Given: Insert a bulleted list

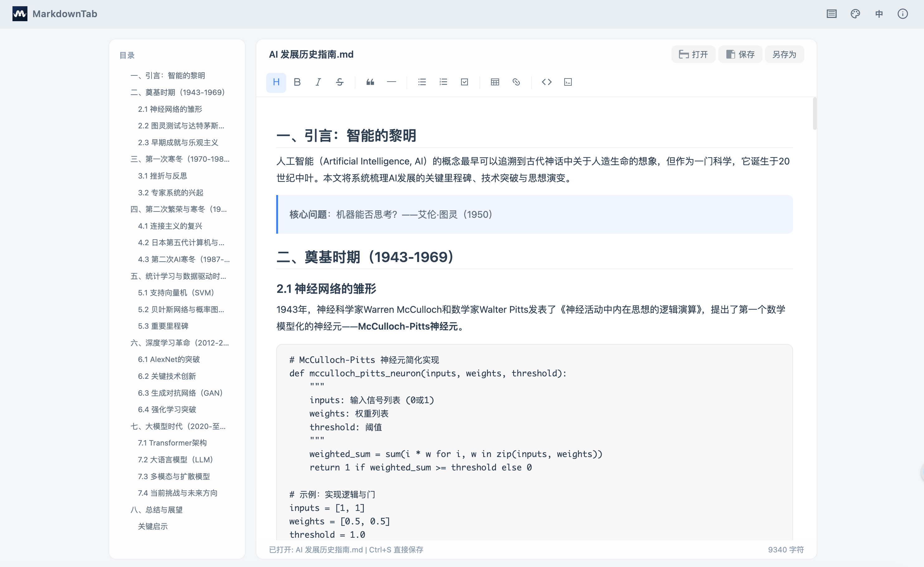Looking at the screenshot, I should 422,82.
